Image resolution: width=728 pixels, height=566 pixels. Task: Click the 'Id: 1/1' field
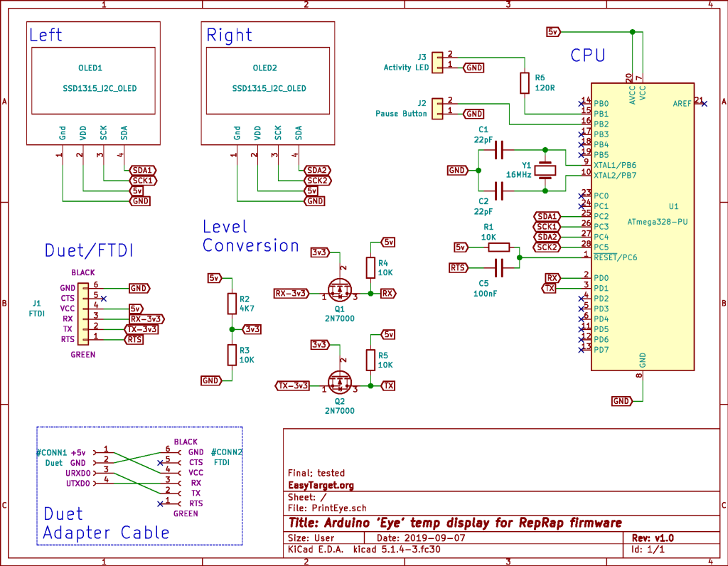pyautogui.click(x=648, y=549)
